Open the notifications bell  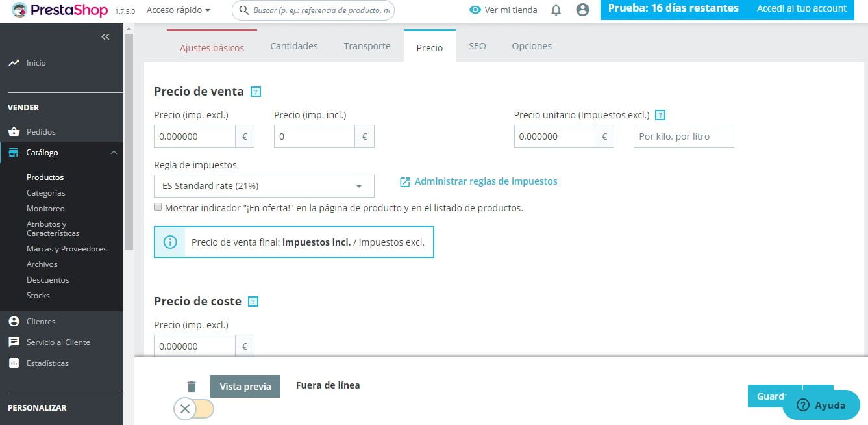point(556,10)
